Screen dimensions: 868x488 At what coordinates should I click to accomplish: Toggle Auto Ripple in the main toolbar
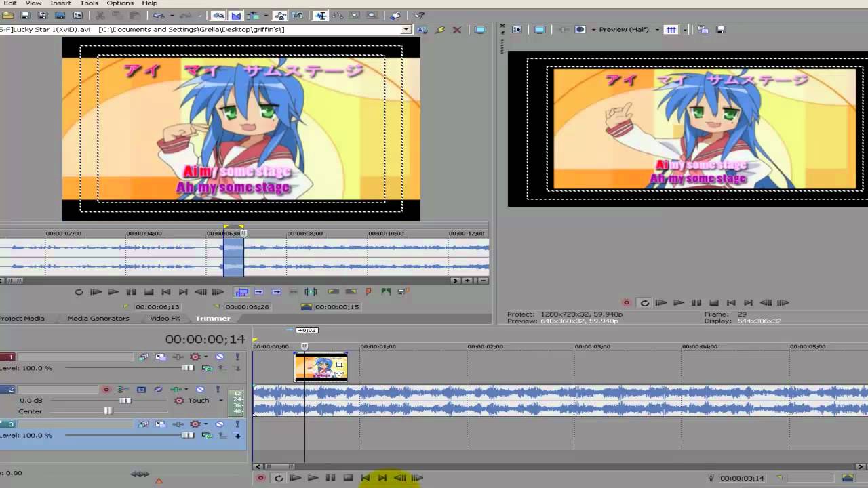point(252,15)
